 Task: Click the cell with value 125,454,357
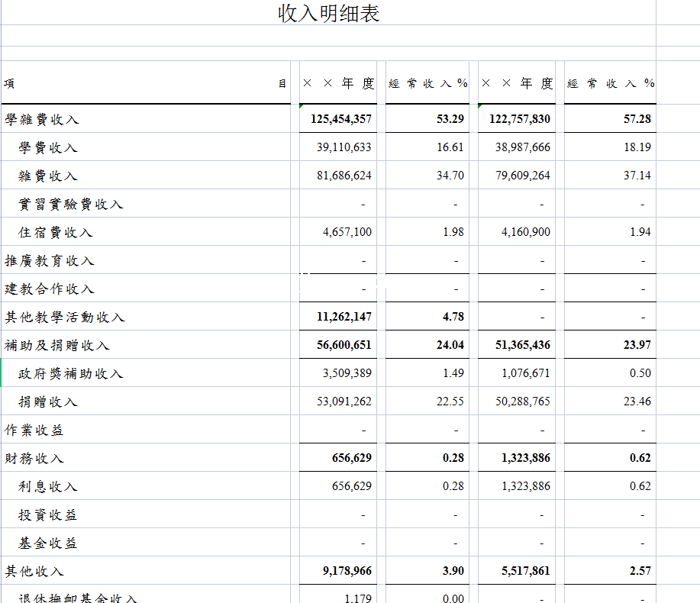[341, 119]
